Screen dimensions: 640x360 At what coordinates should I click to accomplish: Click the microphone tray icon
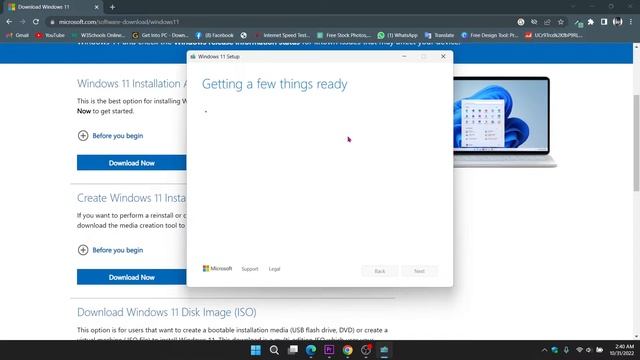(x=566, y=350)
